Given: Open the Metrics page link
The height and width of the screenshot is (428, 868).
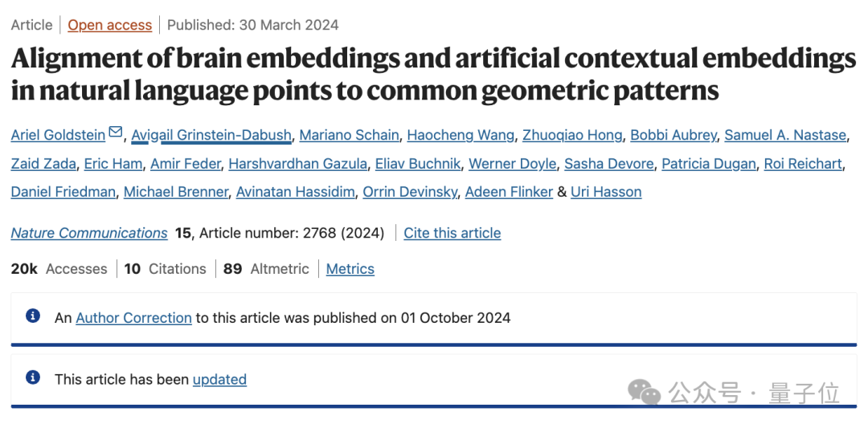Looking at the screenshot, I should (x=350, y=269).
